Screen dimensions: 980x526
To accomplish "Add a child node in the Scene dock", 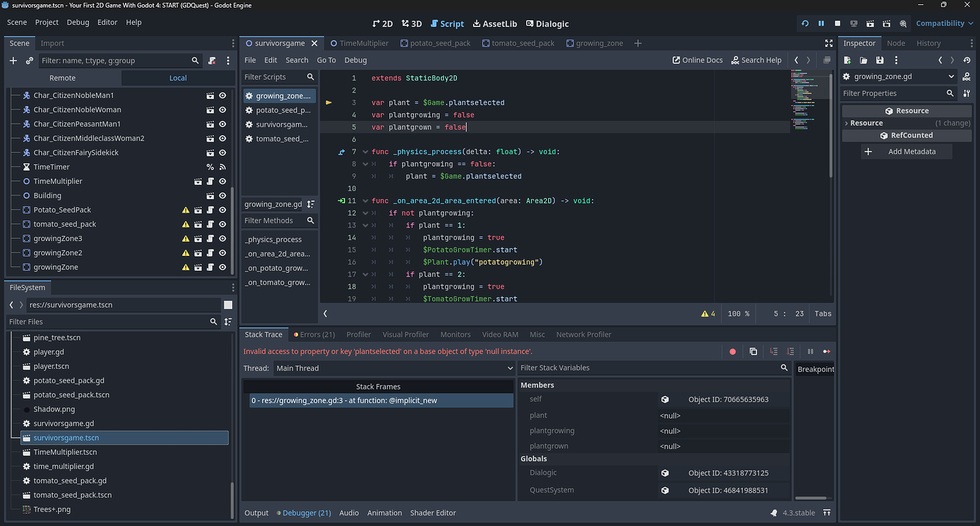I will (12, 60).
